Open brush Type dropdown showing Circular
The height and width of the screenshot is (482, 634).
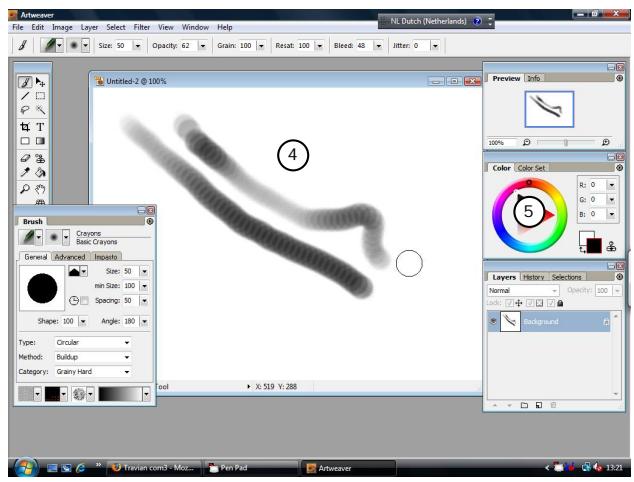[x=93, y=342]
